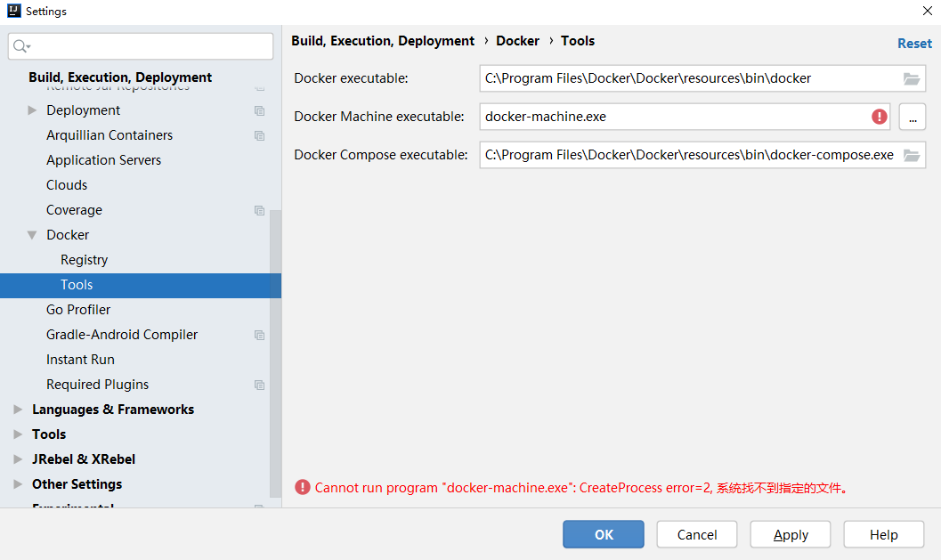The height and width of the screenshot is (560, 941).
Task: Click the Reset link
Action: pyautogui.click(x=914, y=43)
